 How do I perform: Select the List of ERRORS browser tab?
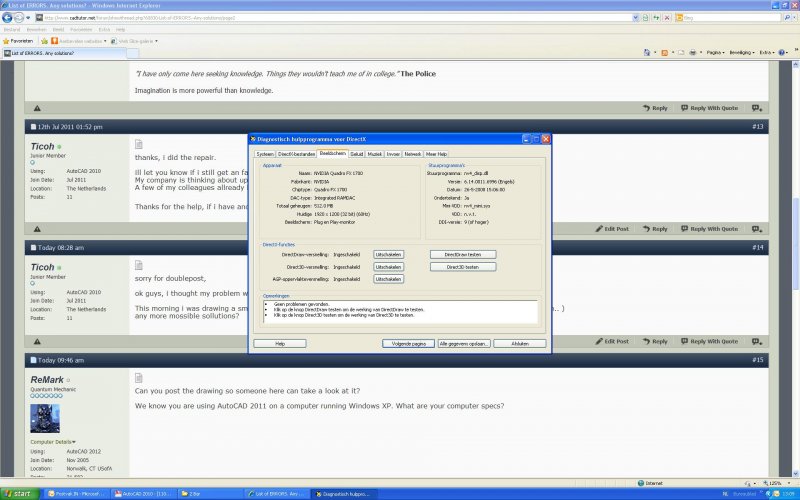[63, 53]
